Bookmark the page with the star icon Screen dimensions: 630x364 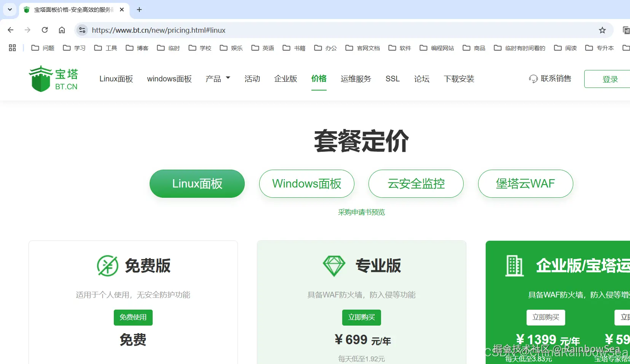tap(602, 30)
